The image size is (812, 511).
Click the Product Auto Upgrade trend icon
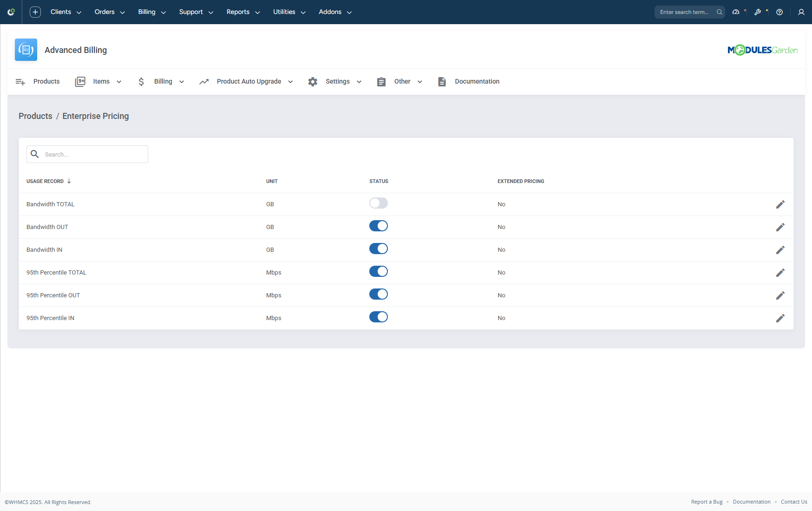204,81
